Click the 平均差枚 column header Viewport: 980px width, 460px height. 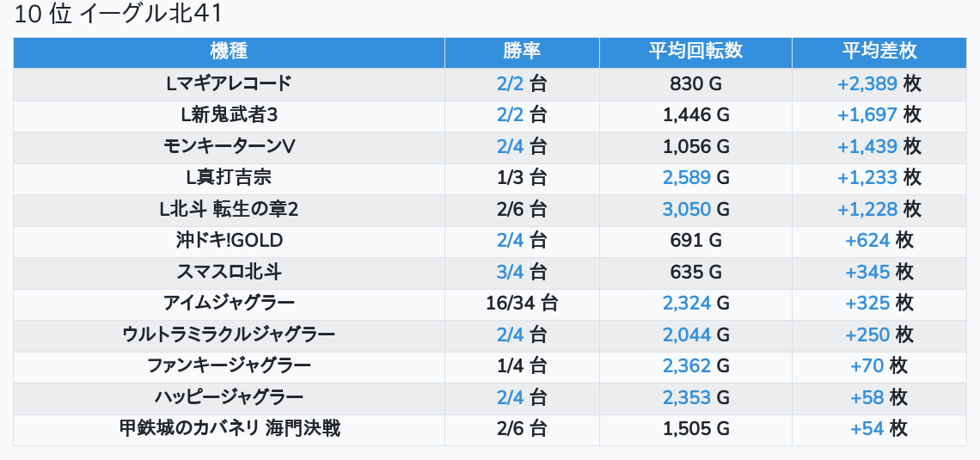point(879,52)
